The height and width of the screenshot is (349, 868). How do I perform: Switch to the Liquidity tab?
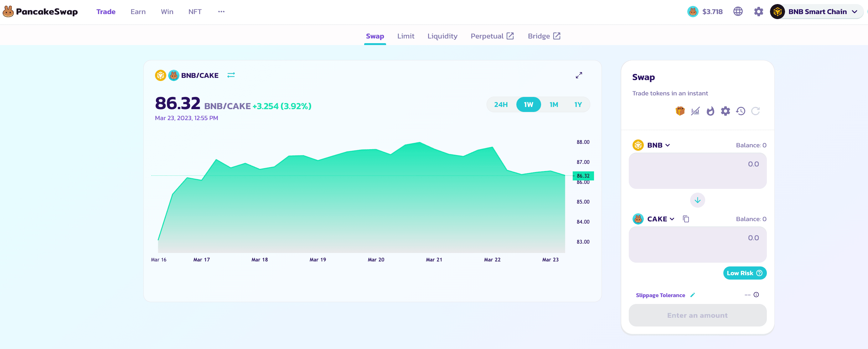(x=442, y=36)
